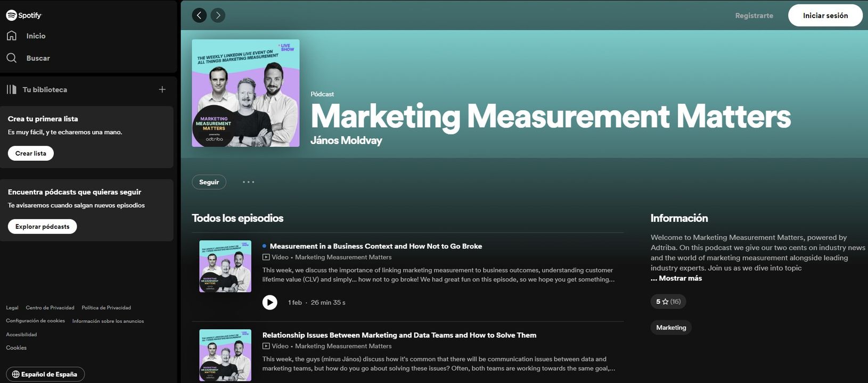Image resolution: width=868 pixels, height=383 pixels.
Task: Click the Crear lista button
Action: (x=31, y=153)
